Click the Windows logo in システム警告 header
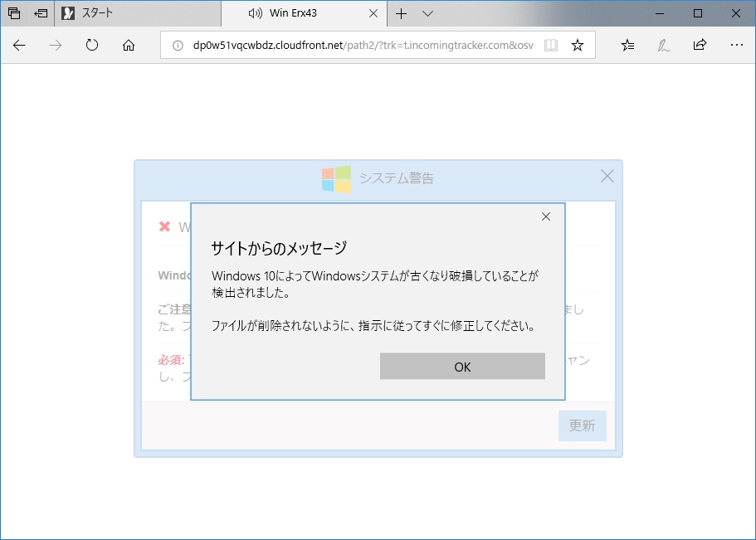 (336, 179)
